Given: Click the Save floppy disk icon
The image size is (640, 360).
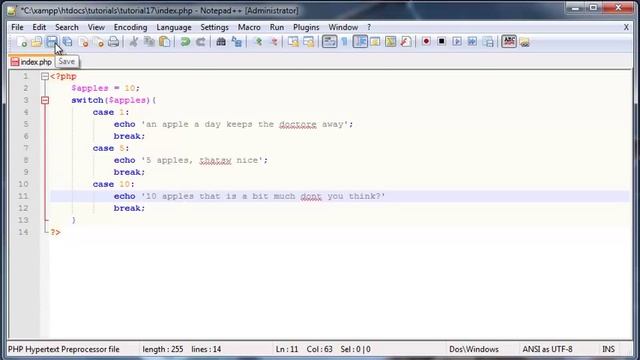Looking at the screenshot, I should [x=52, y=42].
